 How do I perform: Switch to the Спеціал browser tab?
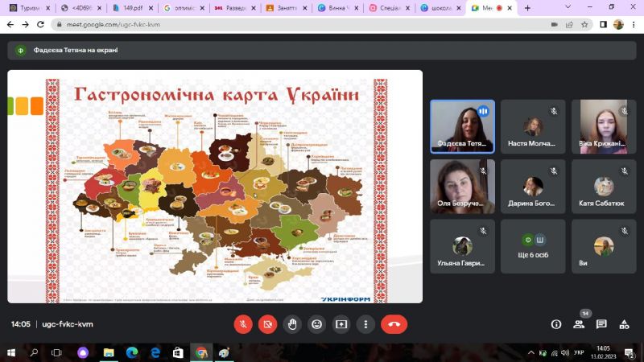[x=390, y=8]
